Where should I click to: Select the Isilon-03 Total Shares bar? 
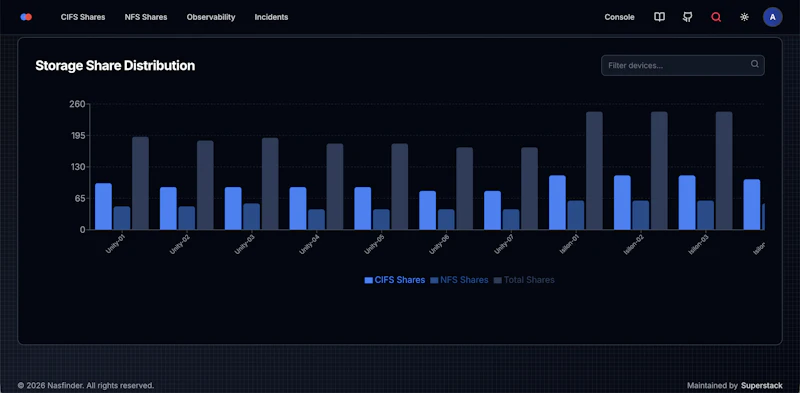point(724,170)
